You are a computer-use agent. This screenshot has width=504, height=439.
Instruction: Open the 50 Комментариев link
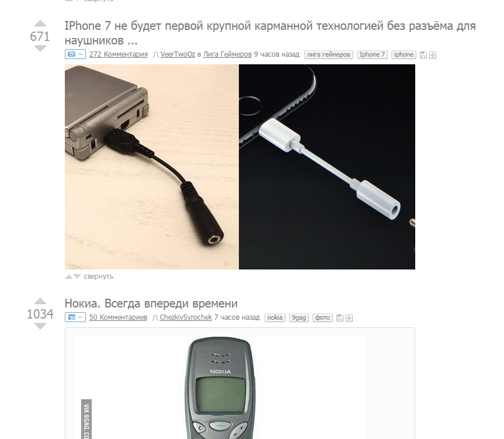pos(118,317)
